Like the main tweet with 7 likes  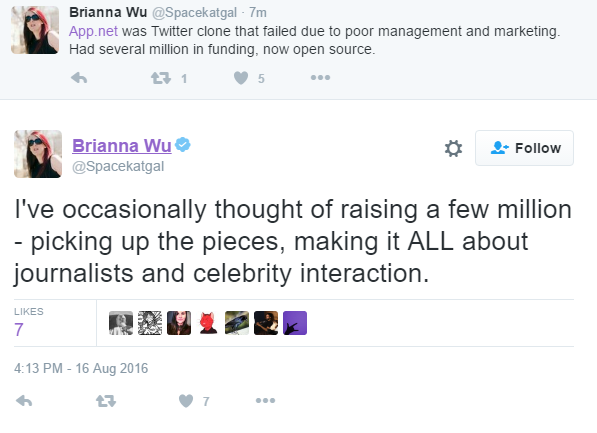tap(186, 401)
